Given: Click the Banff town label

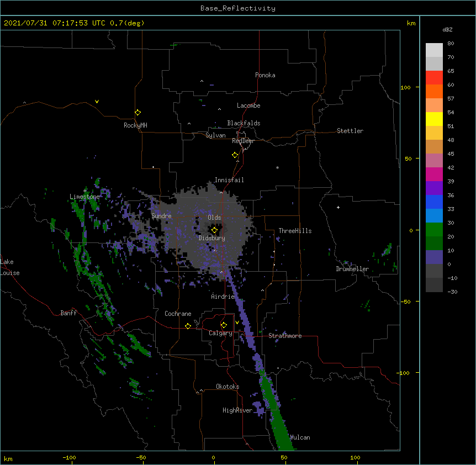Looking at the screenshot, I should click(x=68, y=313).
